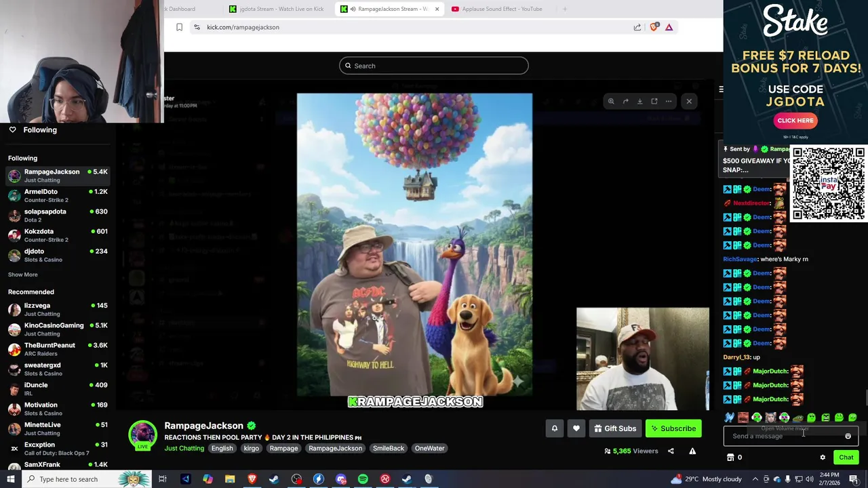Forward the image with the arrow icon

pyautogui.click(x=625, y=102)
